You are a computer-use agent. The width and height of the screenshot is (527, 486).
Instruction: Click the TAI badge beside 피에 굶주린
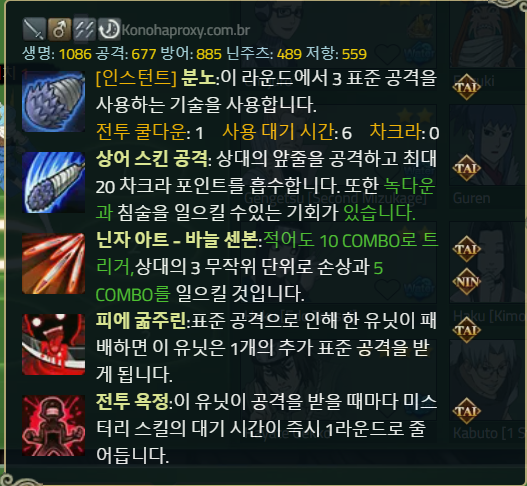coord(467,330)
